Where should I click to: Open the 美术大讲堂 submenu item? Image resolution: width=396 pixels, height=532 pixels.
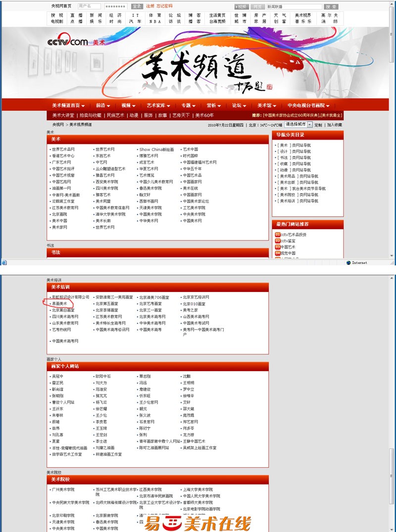coord(63,115)
